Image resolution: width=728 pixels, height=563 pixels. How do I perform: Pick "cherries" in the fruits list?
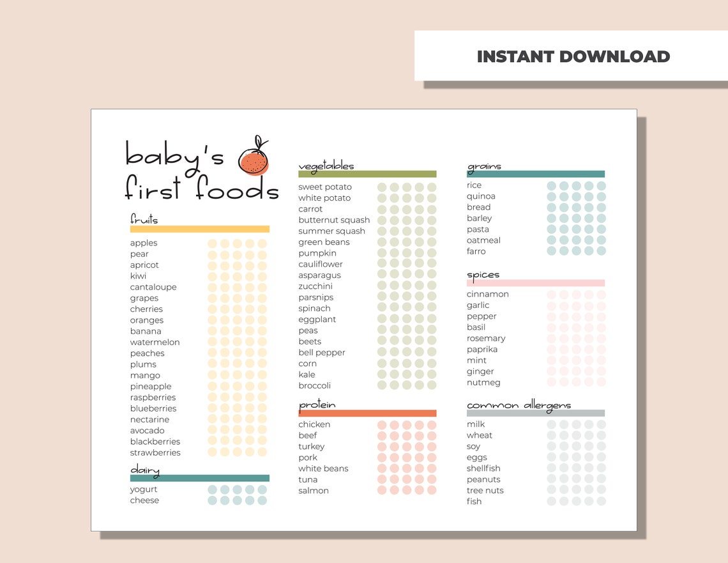(x=146, y=309)
